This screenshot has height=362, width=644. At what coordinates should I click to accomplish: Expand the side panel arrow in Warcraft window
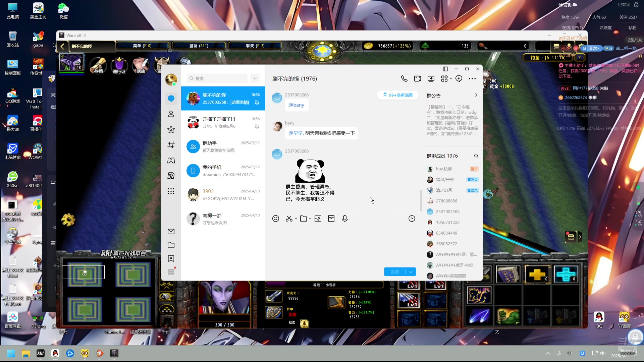click(x=580, y=237)
